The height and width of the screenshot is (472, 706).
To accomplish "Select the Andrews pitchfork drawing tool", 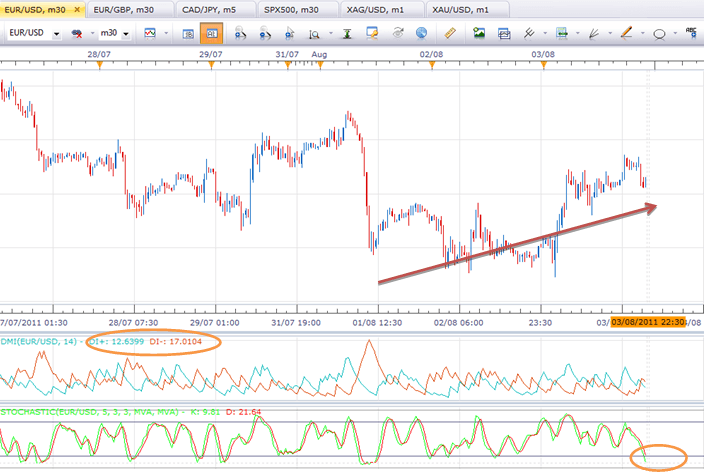I will point(529,33).
